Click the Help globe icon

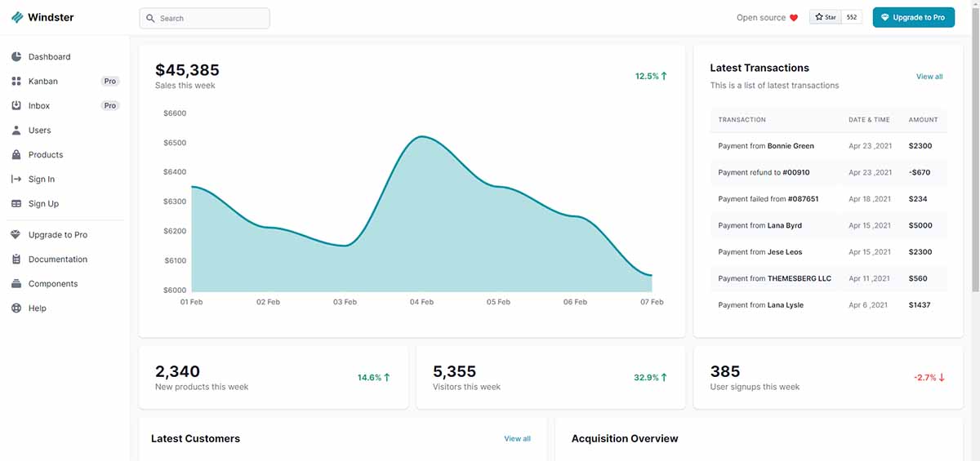pyautogui.click(x=16, y=308)
